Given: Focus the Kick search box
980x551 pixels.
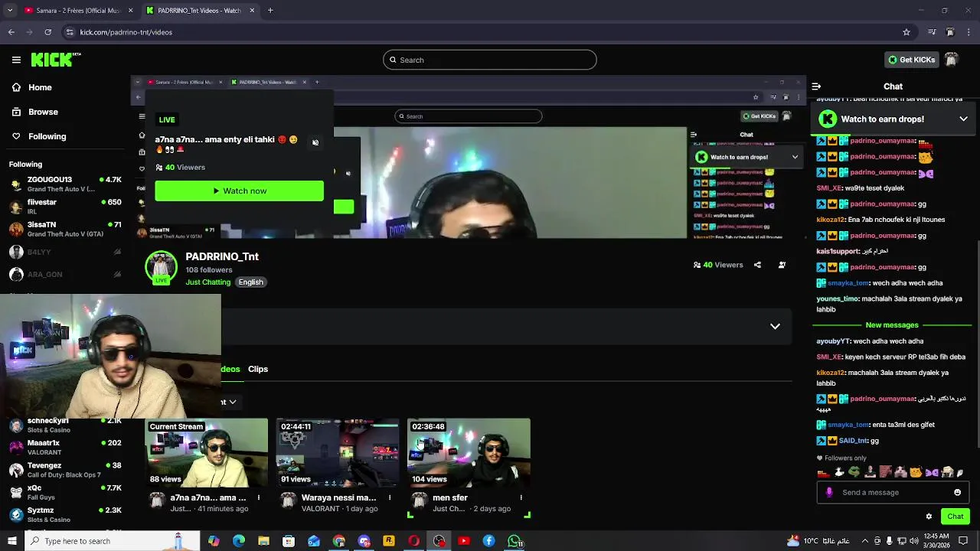Looking at the screenshot, I should [x=490, y=60].
